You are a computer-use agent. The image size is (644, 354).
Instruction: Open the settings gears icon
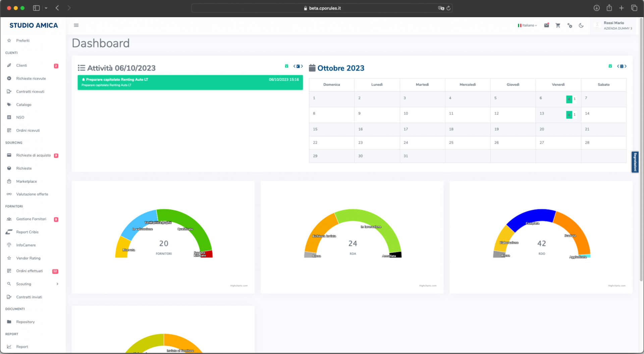coord(570,25)
